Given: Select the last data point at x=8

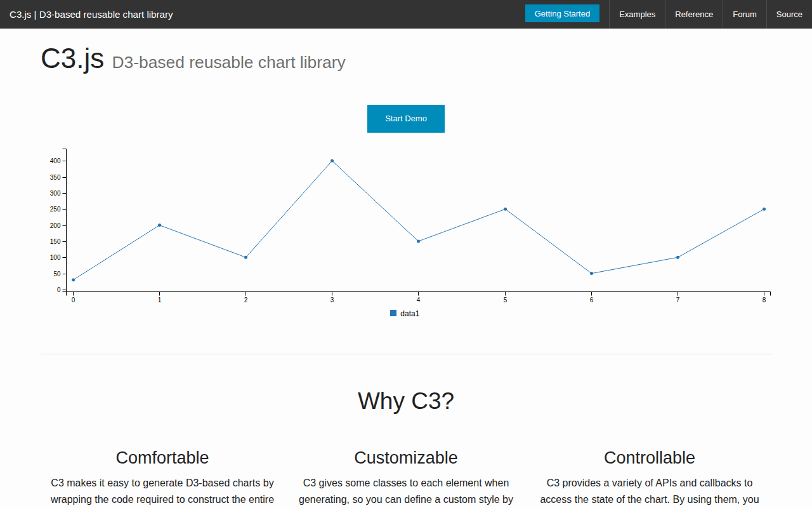Looking at the screenshot, I should [x=764, y=209].
